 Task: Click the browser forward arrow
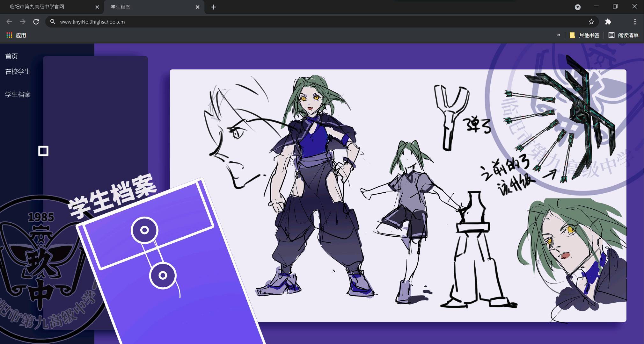tap(23, 22)
